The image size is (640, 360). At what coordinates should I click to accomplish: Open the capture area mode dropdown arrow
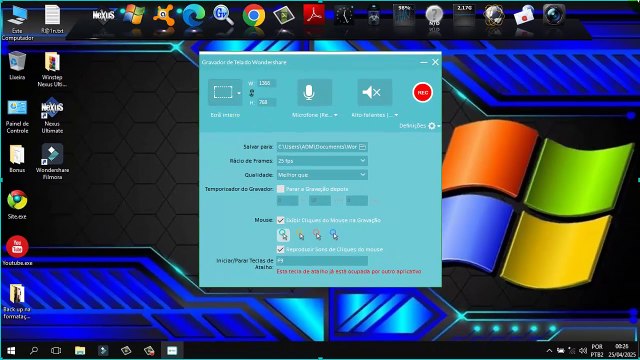(x=239, y=93)
